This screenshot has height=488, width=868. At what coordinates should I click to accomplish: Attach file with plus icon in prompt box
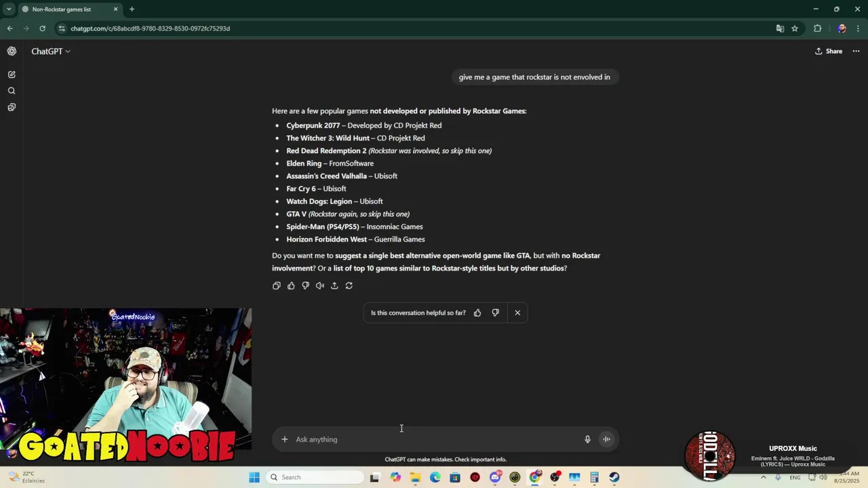pos(285,439)
